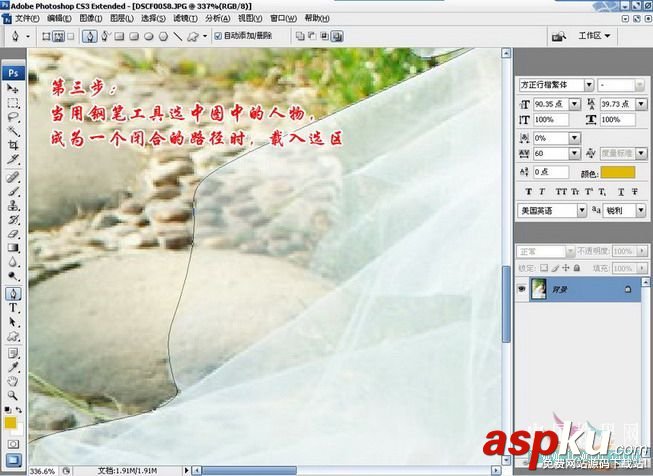
Task: Choose Line shape in options bar
Action: (178, 37)
